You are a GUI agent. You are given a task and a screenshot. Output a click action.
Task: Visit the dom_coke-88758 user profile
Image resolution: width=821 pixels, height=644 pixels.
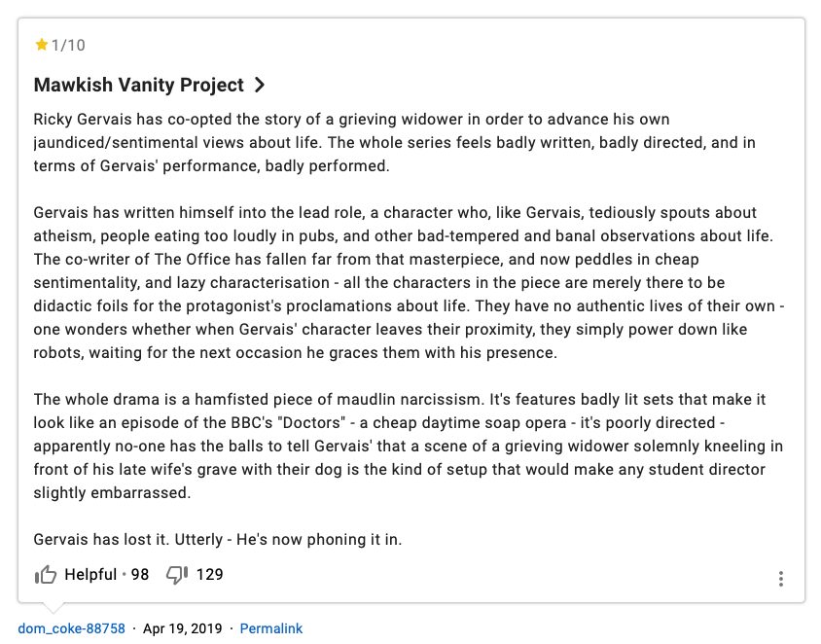point(71,628)
